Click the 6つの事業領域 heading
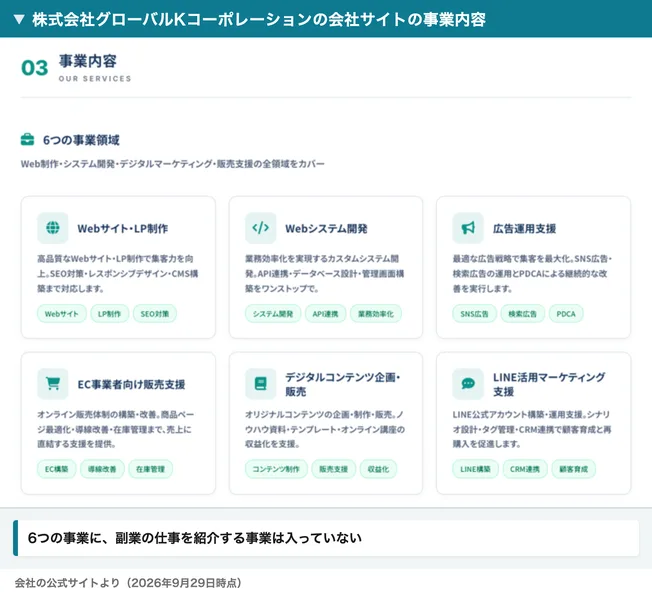 (x=81, y=140)
